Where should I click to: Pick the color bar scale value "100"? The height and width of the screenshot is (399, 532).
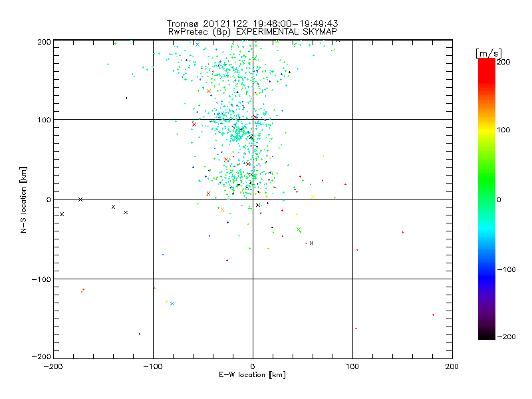503,130
